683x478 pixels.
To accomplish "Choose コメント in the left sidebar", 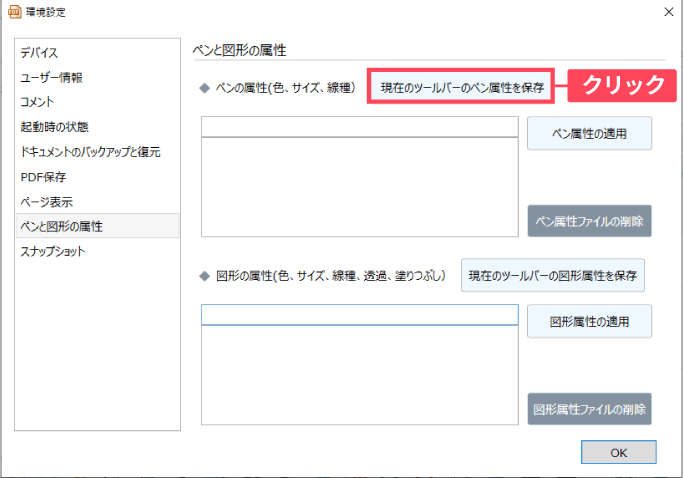I will (38, 102).
